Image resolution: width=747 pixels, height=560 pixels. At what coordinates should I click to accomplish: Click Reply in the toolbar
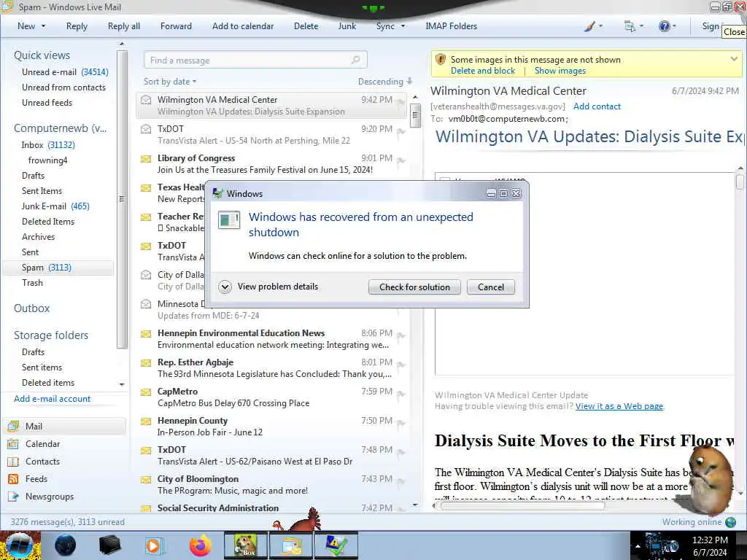pos(77,26)
